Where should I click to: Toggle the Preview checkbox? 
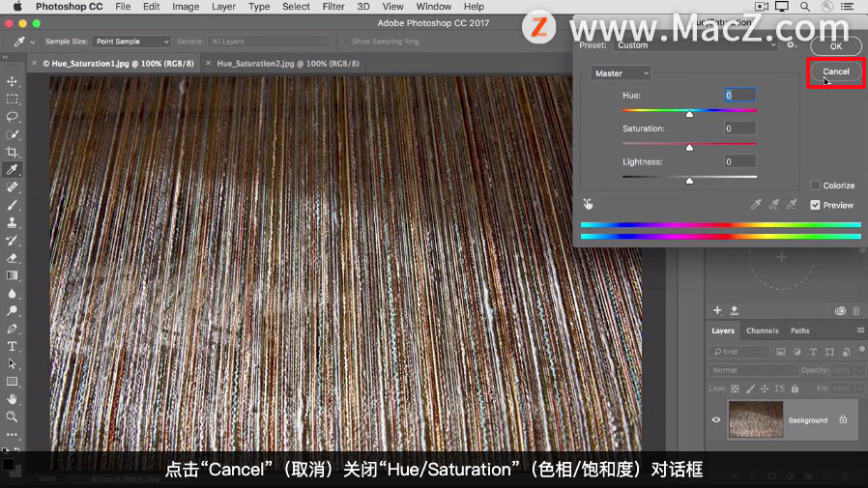click(x=815, y=205)
